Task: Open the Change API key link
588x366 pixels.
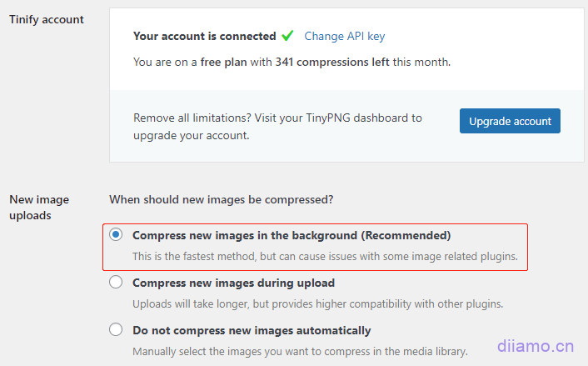Action: click(344, 37)
